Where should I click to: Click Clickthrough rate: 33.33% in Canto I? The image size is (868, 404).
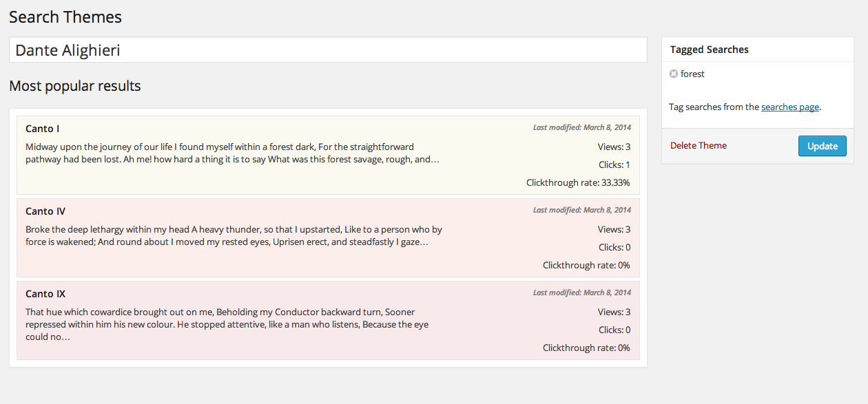(x=578, y=182)
